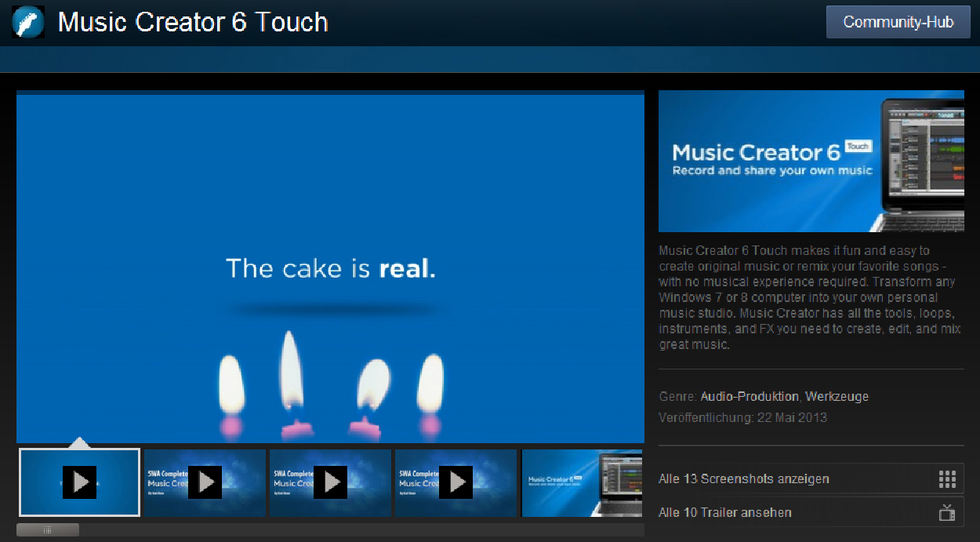Play the third trailer thumbnail
980x542 pixels.
click(x=330, y=482)
